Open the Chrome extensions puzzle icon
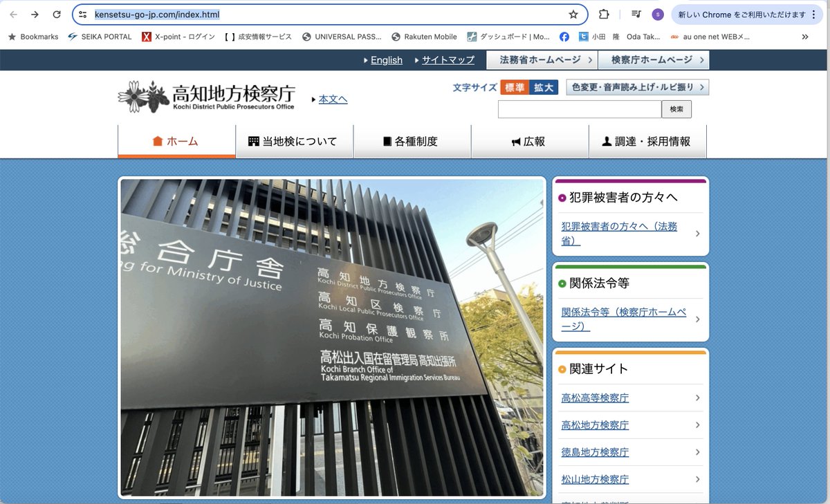Viewport: 830px width, 504px height. tap(604, 15)
